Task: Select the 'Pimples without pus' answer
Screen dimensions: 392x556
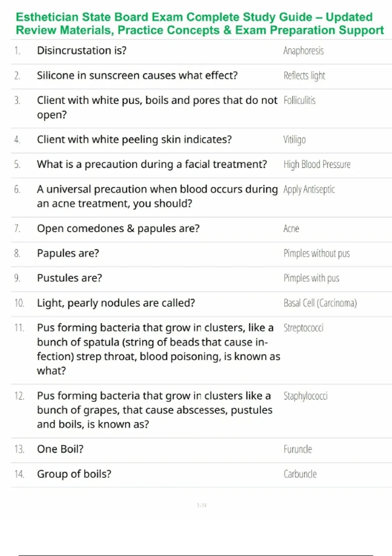Action: tap(317, 253)
